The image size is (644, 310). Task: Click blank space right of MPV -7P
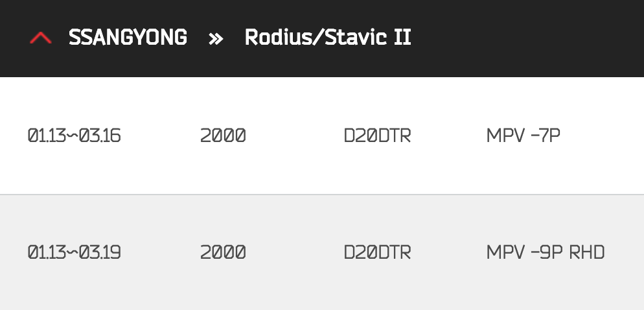click(603, 136)
